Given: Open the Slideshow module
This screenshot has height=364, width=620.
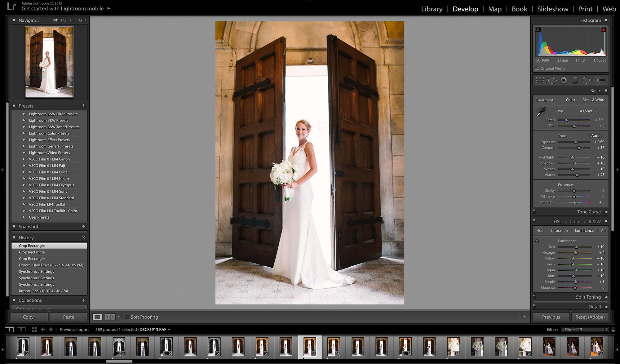Looking at the screenshot, I should coord(553,9).
